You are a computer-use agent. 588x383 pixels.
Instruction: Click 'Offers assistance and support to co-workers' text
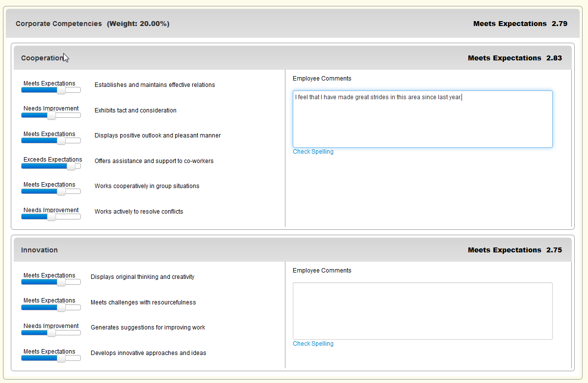154,161
